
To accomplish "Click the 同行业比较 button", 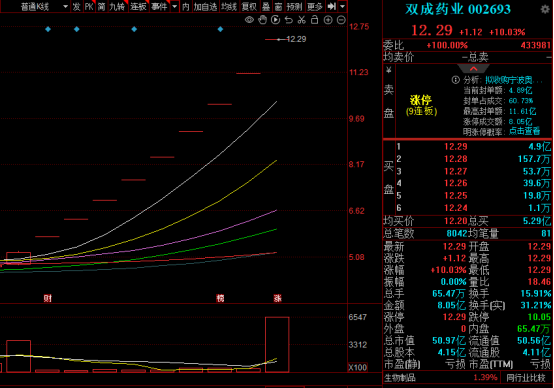I will pyautogui.click(x=526, y=378).
